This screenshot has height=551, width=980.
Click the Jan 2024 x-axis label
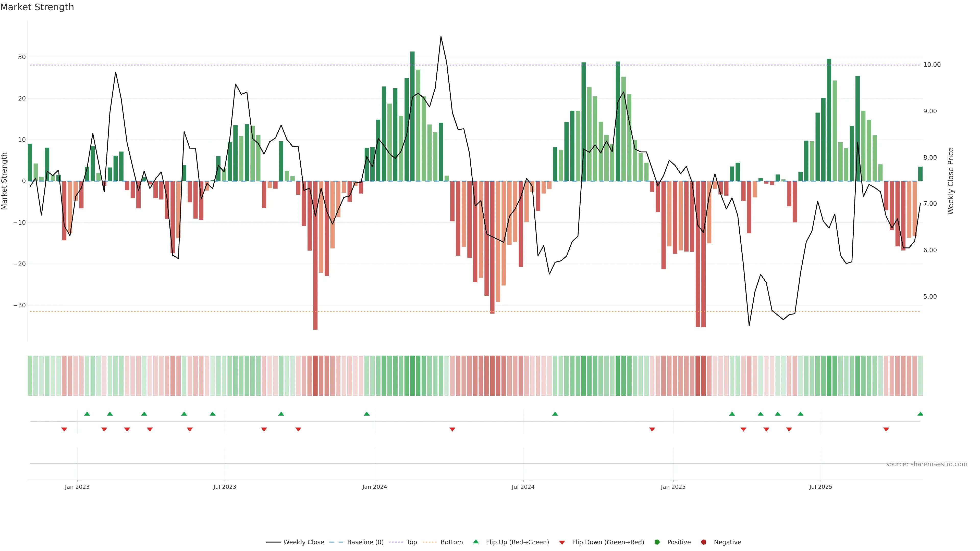pyautogui.click(x=374, y=487)
